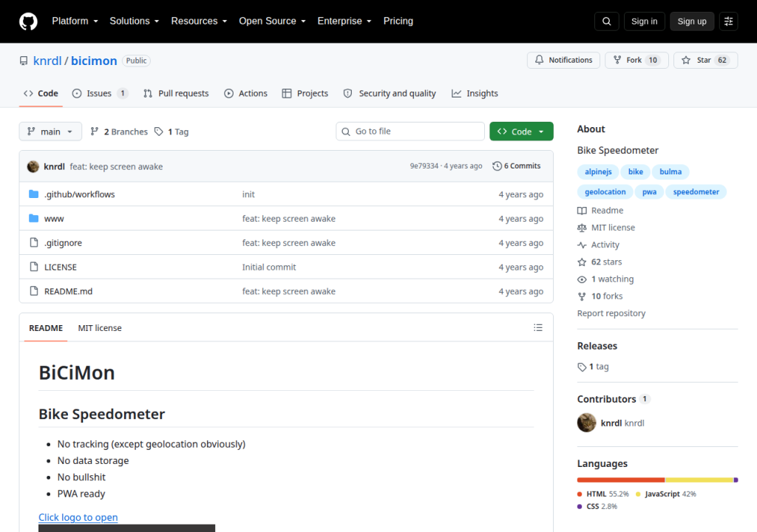Image resolution: width=757 pixels, height=532 pixels.
Task: Expand the Platform menu
Action: (x=75, y=21)
